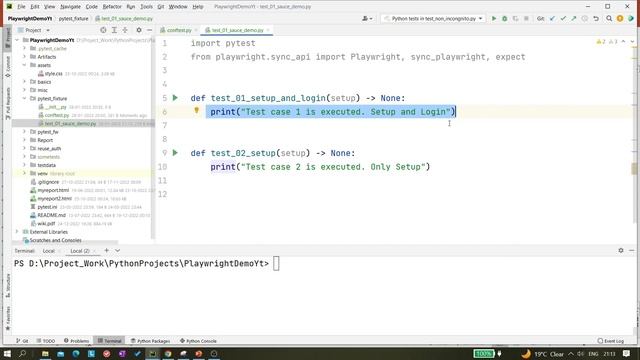Click the rollback undo arrow icon
The image size is (640, 360).
[x=596, y=18]
